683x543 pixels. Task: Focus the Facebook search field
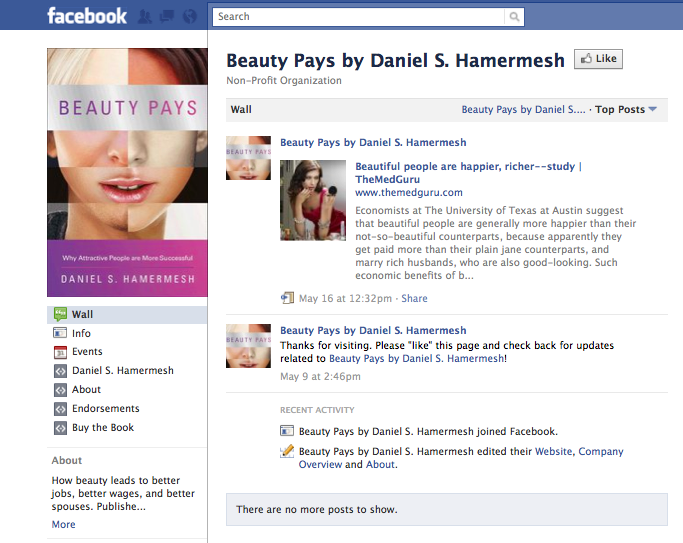(x=358, y=17)
